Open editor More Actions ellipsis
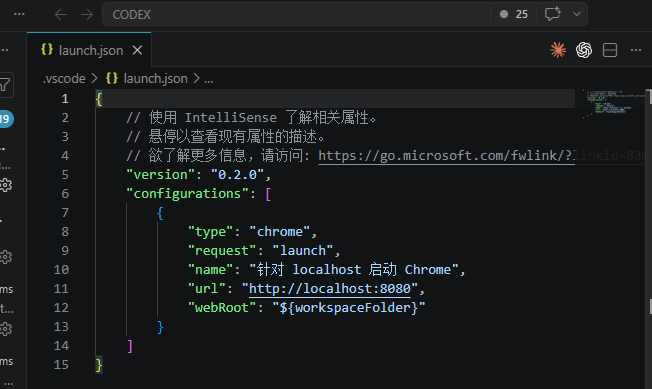Screen dimensions: 652x389 pos(636,50)
